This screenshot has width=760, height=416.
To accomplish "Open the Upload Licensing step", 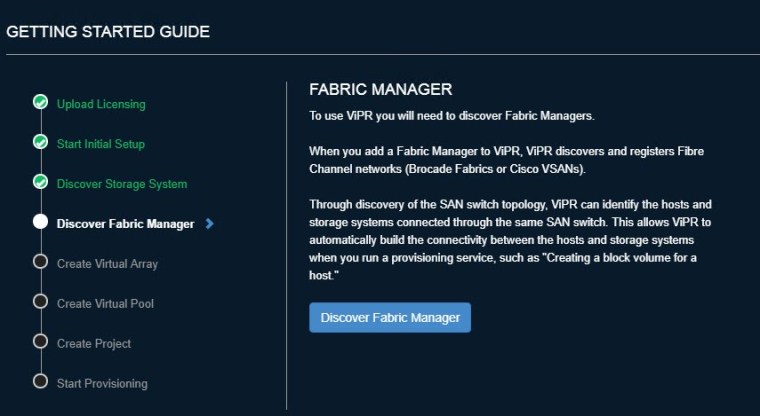I will coord(101,104).
